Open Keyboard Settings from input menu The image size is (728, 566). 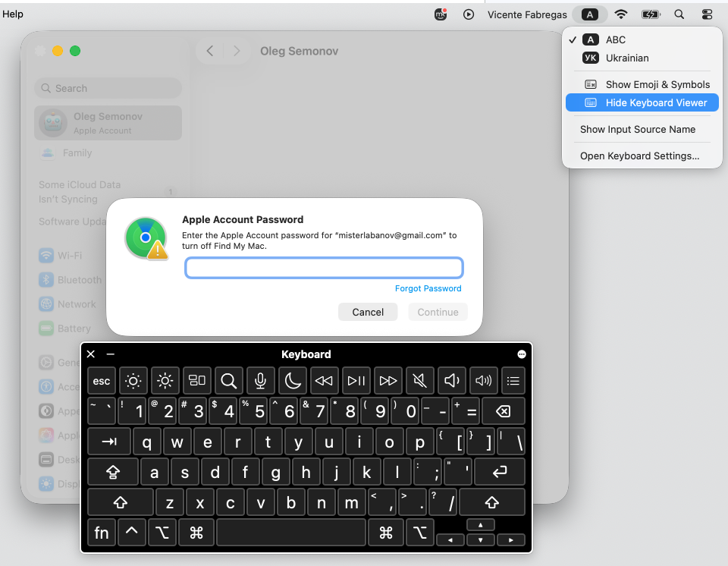click(642, 156)
